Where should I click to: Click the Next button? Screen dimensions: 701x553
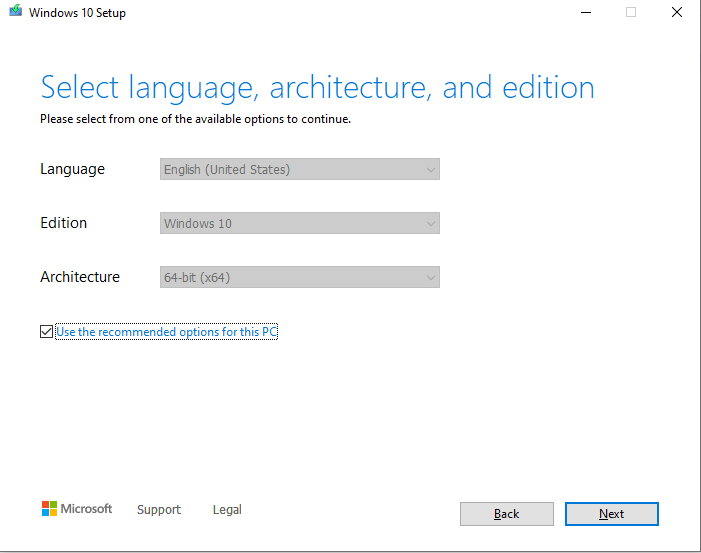point(612,514)
